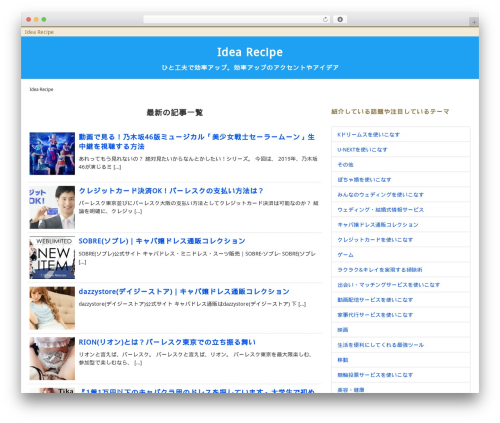Close the window with red button
500x423 pixels.
tap(29, 20)
